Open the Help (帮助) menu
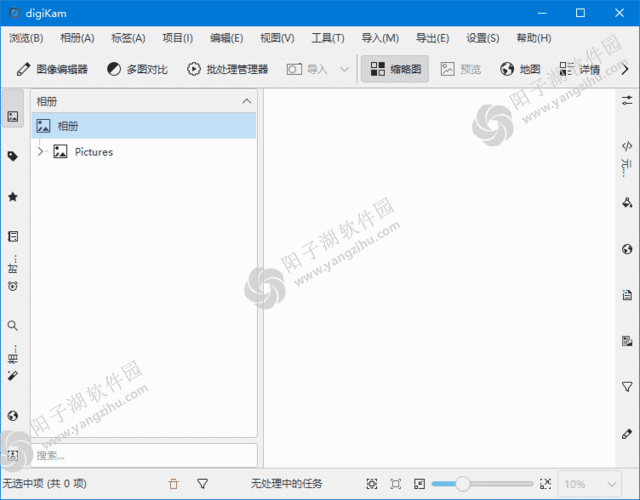The image size is (640, 500). coord(534,38)
